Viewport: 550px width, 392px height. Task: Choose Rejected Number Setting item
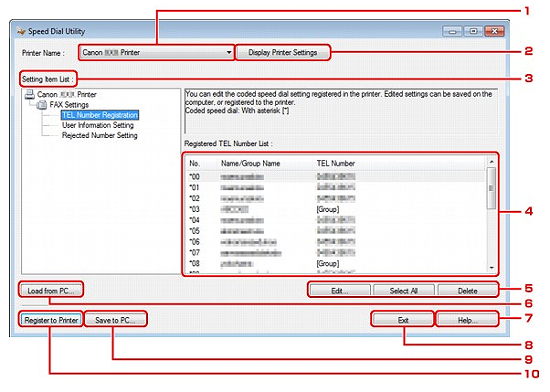(x=100, y=135)
